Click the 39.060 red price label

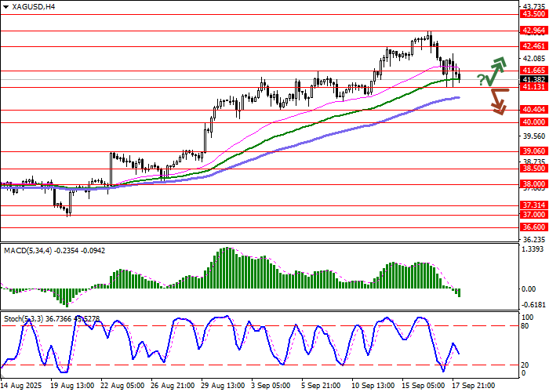click(x=533, y=151)
